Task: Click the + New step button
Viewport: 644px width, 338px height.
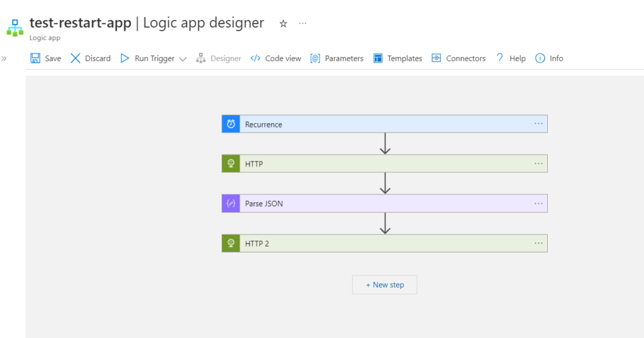Action: [385, 285]
